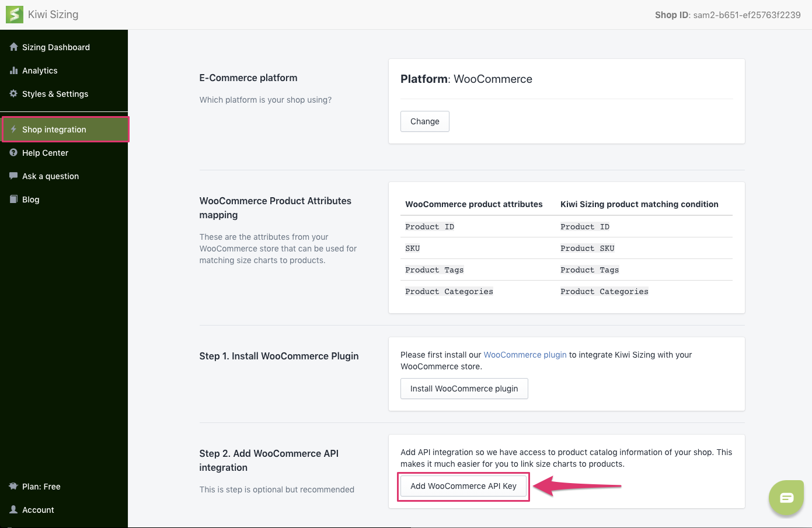Click the piggy bank icon beside Plan: Free

pos(13,486)
